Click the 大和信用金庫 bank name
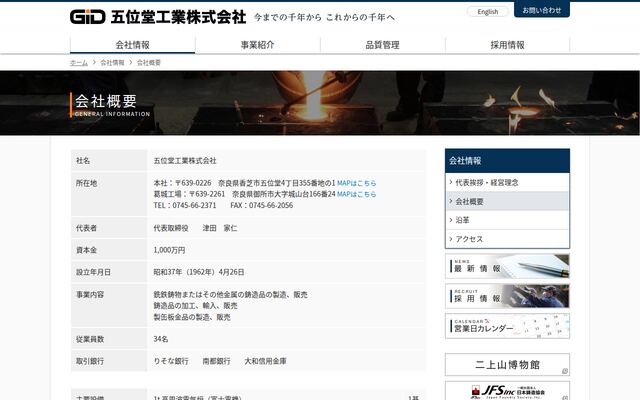Screen dimensions: 640x400 click(265, 361)
